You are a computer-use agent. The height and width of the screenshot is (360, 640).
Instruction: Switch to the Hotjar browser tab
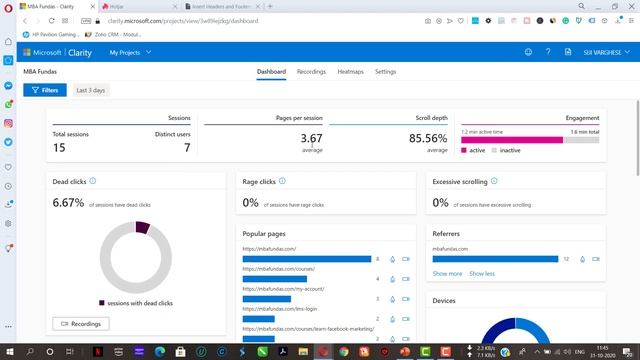point(139,7)
